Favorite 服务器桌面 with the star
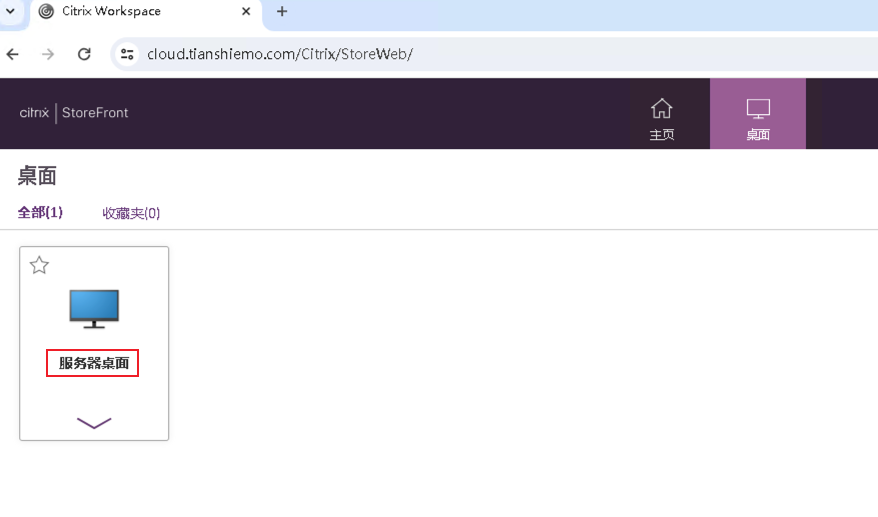Screen dimensions: 878x517 39,265
